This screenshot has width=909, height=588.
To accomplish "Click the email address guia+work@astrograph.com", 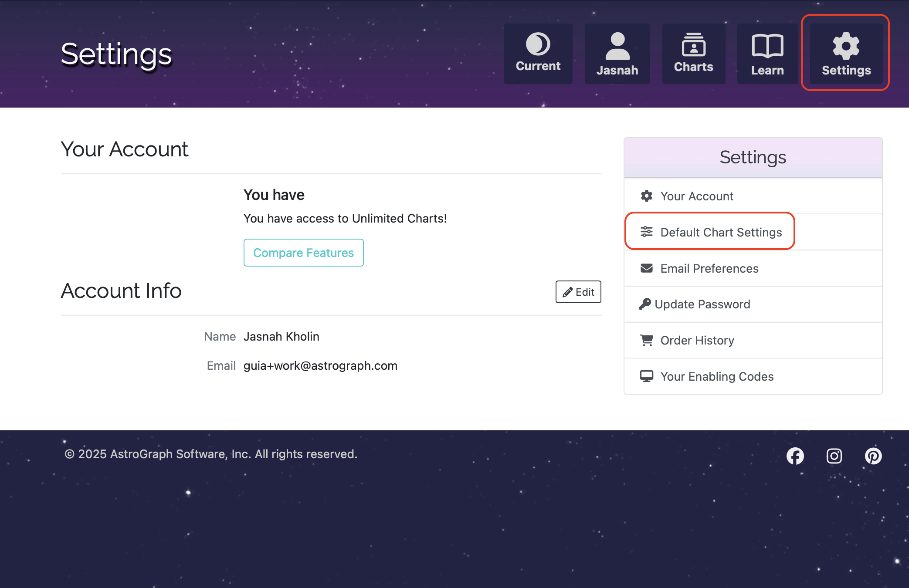I will tap(320, 365).
